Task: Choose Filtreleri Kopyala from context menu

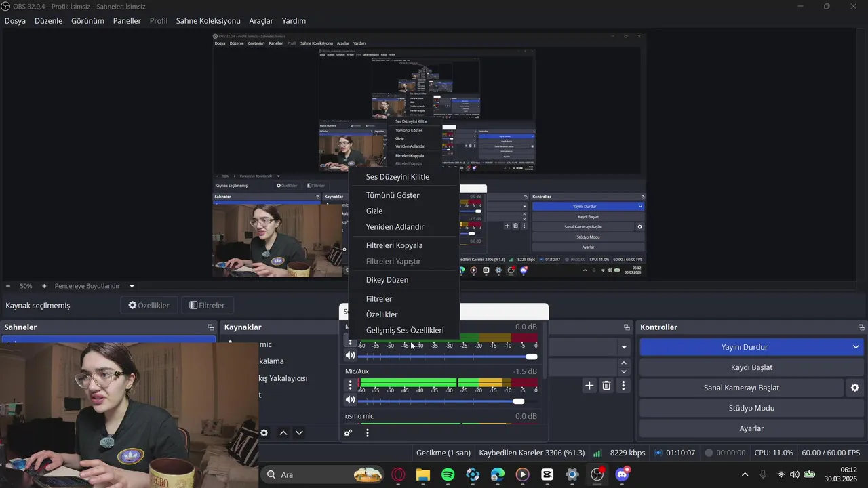Action: coord(394,245)
